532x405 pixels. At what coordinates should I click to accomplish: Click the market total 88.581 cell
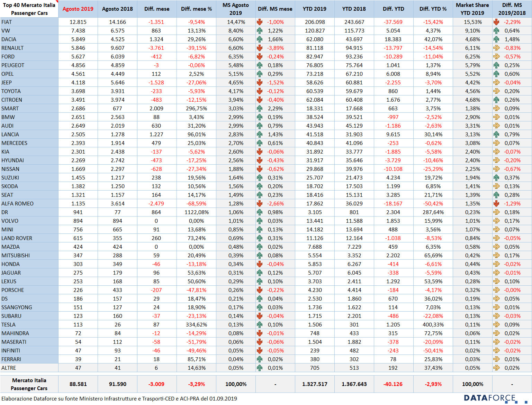pos(78,384)
